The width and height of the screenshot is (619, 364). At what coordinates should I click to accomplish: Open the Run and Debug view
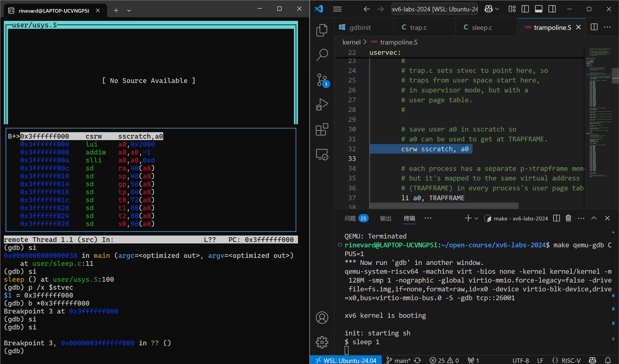pyautogui.click(x=322, y=105)
